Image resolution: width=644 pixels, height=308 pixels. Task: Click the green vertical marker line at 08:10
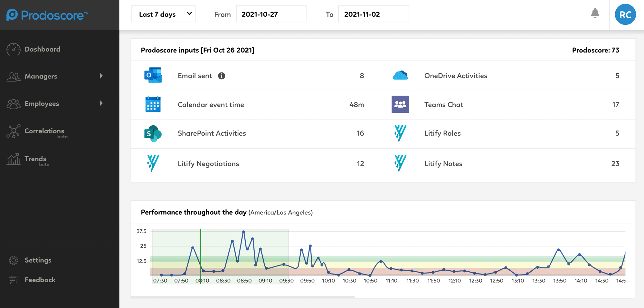[201, 256]
